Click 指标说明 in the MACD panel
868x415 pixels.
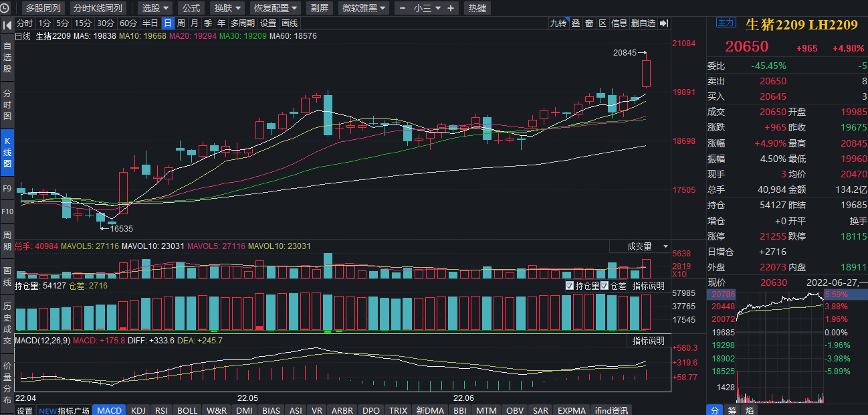click(x=648, y=341)
